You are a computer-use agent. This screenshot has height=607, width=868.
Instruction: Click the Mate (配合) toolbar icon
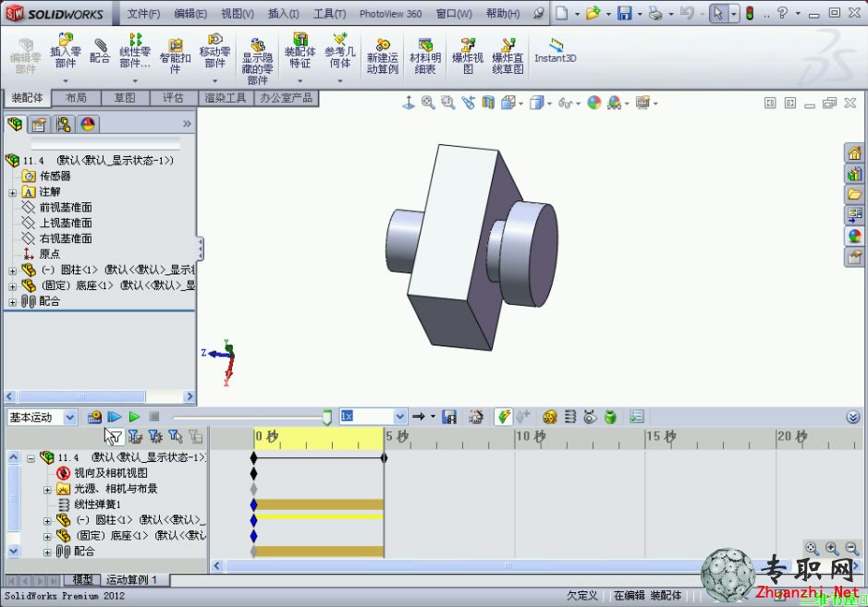click(x=100, y=50)
